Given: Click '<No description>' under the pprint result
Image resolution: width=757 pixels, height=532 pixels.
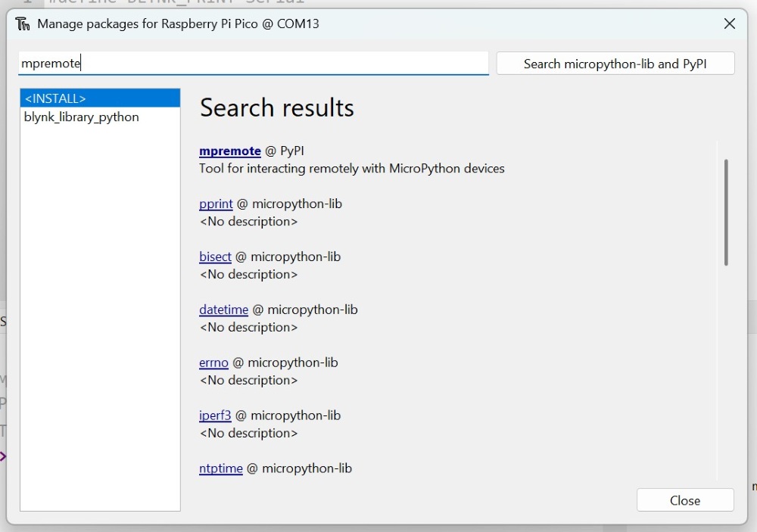Looking at the screenshot, I should coord(248,222).
